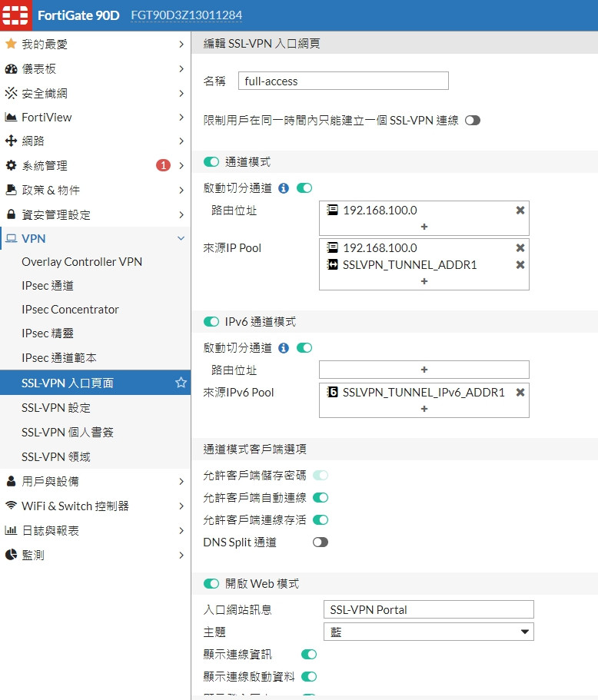Open SSL-VPN 設定 page

(x=56, y=407)
